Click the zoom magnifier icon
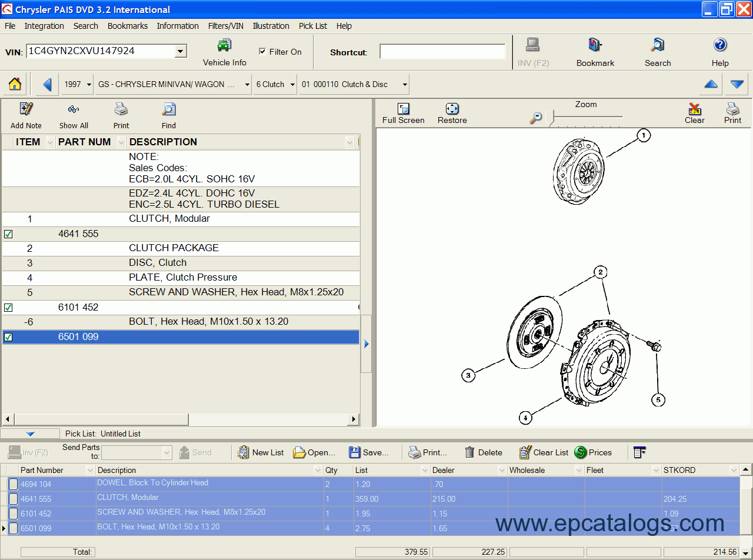This screenshot has height=560, width=753. click(x=535, y=118)
